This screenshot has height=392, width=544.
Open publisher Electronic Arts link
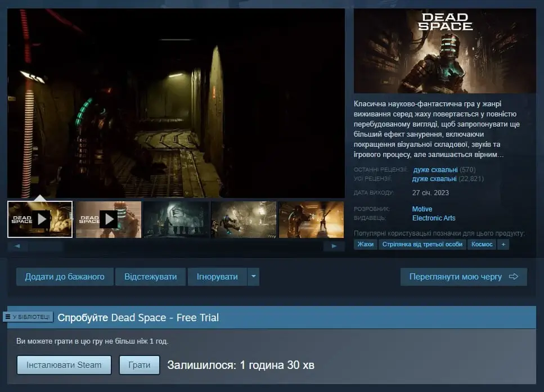pyautogui.click(x=434, y=218)
